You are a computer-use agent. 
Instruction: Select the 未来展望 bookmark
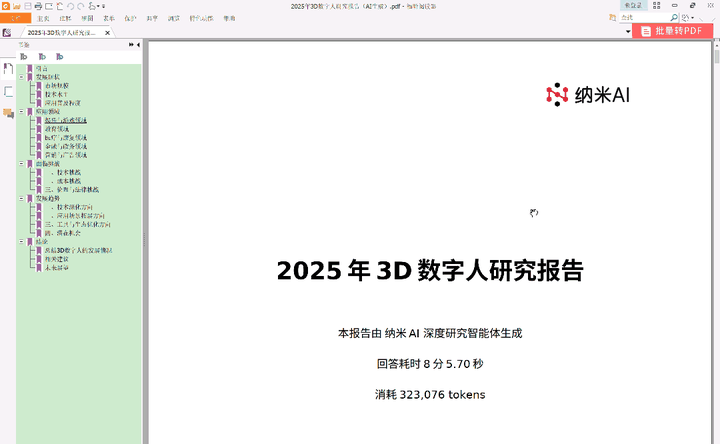(x=56, y=268)
